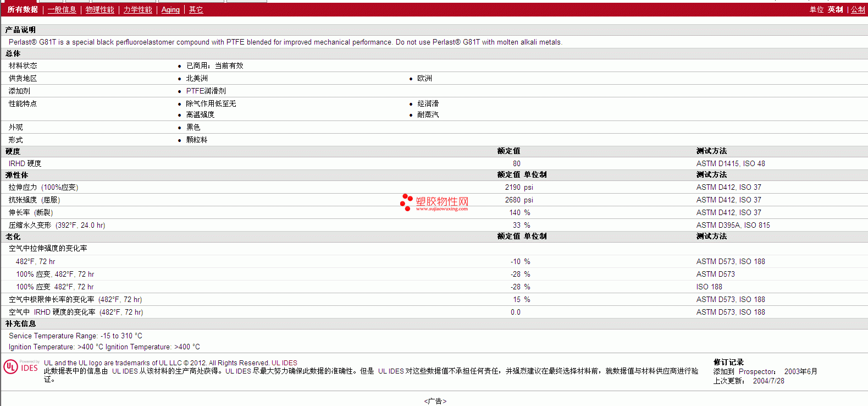Click the 空气中拉伸强度的变化率 row
The width and height of the screenshot is (868, 406).
click(x=434, y=248)
